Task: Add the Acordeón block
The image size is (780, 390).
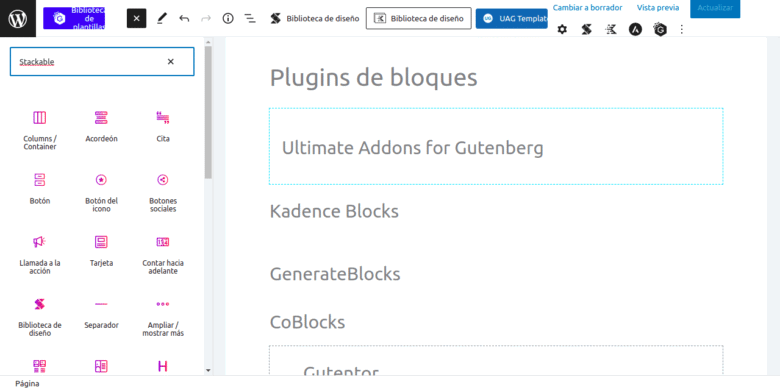Action: (x=101, y=127)
